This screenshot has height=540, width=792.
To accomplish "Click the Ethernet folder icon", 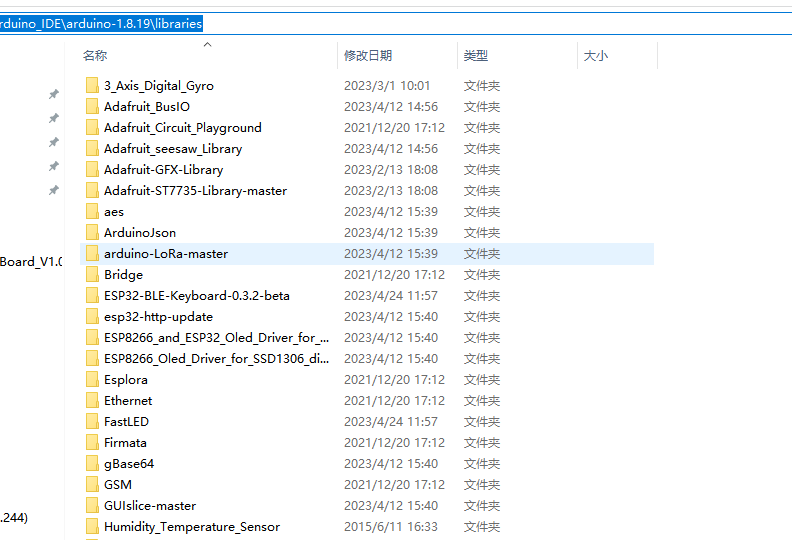I will (x=92, y=401).
